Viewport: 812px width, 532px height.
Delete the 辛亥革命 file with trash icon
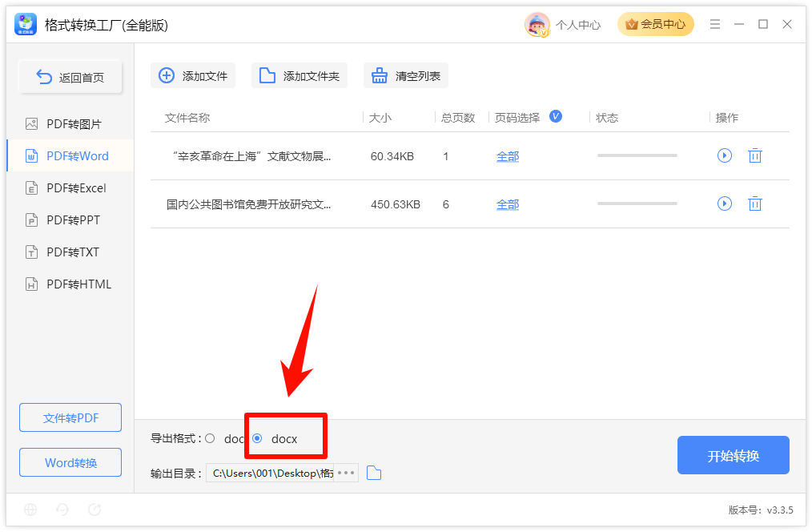(x=755, y=155)
